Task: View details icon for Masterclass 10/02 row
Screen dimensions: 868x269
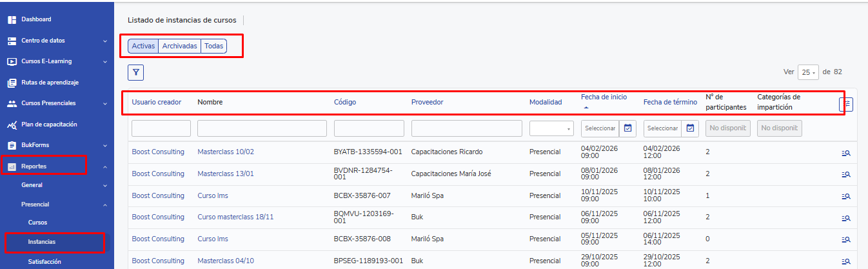Action: (x=846, y=153)
